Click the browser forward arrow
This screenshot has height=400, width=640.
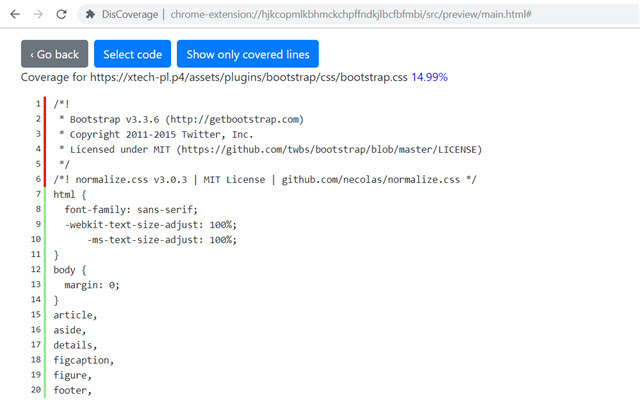pyautogui.click(x=38, y=14)
